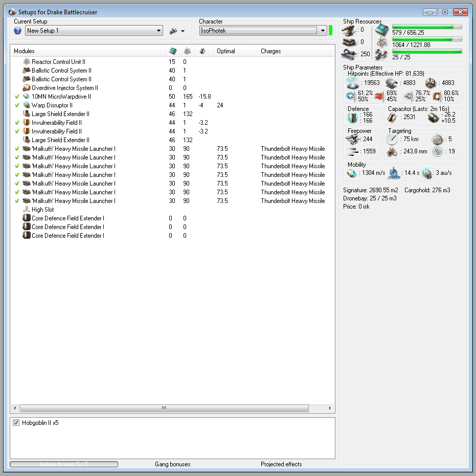The image size is (476, 476).
Task: Click the first Large Shield Extender II icon
Action: pyautogui.click(x=27, y=114)
